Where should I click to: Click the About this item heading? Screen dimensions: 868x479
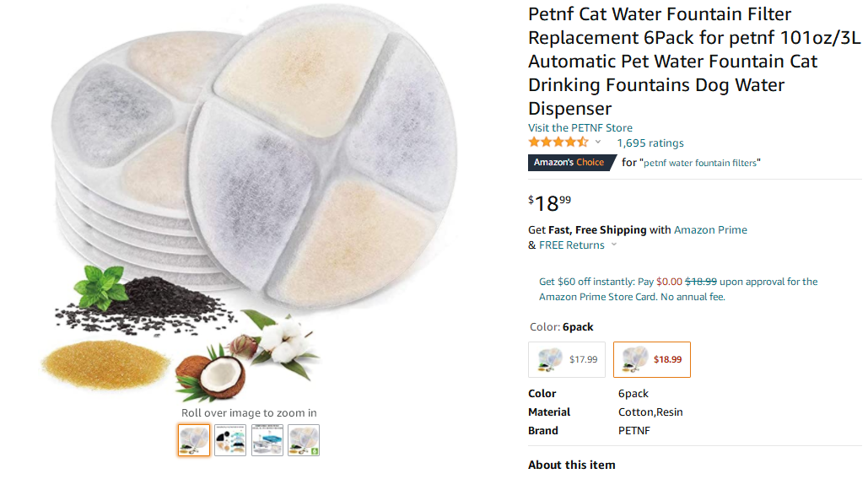(572, 465)
